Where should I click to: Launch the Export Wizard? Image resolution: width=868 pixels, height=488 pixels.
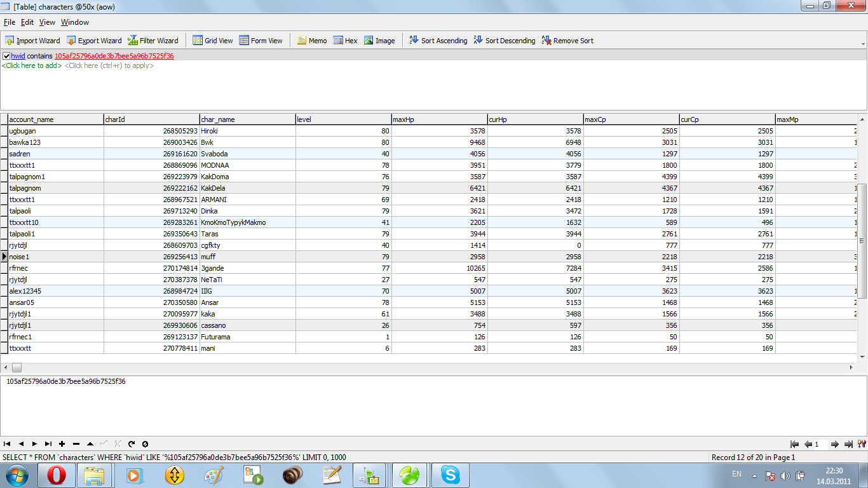94,41
